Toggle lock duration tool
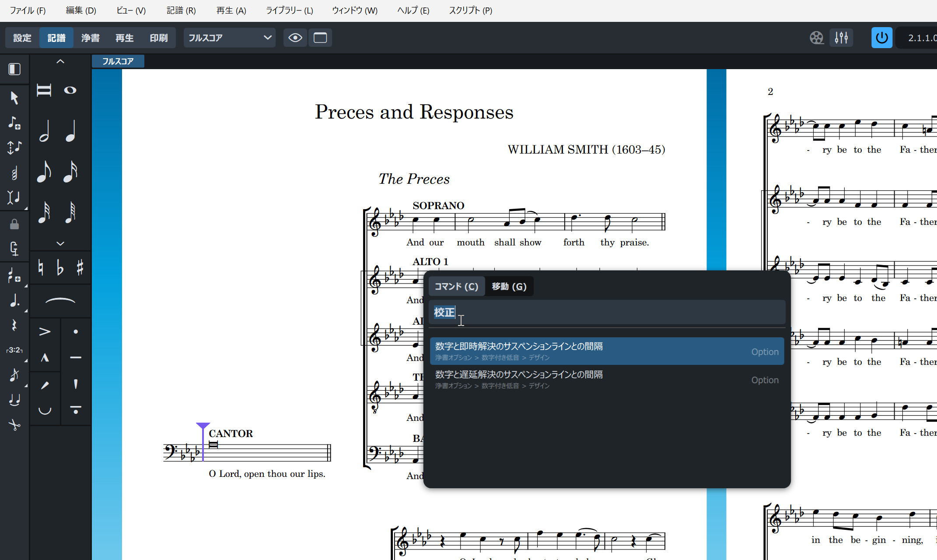This screenshot has width=937, height=560. (14, 224)
